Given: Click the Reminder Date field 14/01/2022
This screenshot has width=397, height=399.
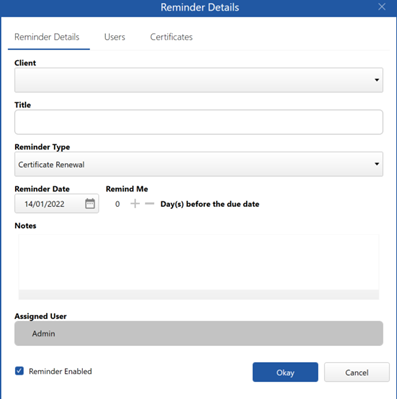Looking at the screenshot, I should pos(57,204).
